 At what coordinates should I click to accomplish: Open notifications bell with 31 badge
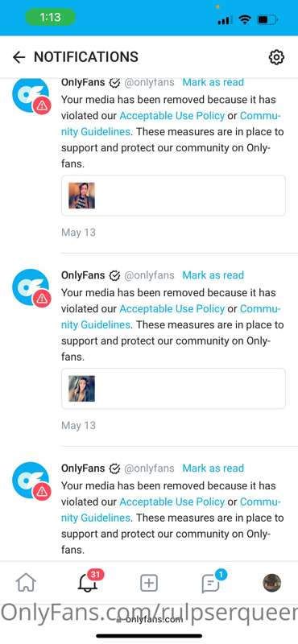pyautogui.click(x=89, y=581)
